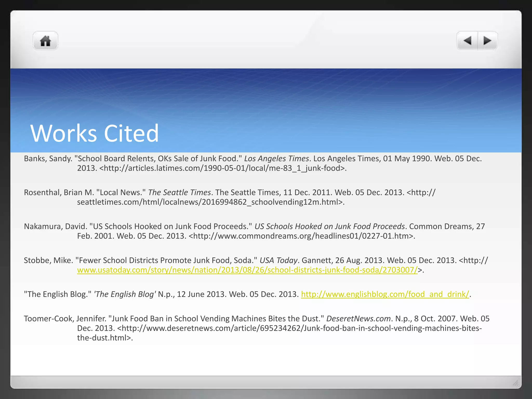
Task: Open the usatoday.com story hyperlink
Action: 247,270
